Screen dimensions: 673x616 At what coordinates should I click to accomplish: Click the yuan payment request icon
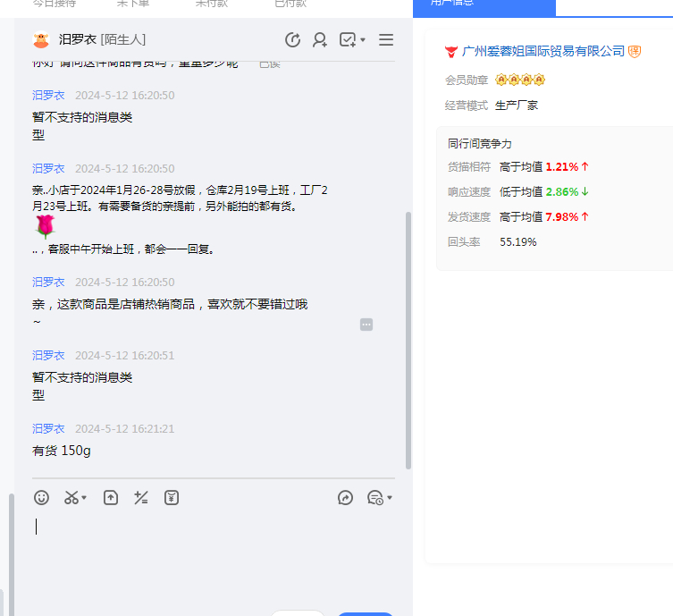click(172, 498)
